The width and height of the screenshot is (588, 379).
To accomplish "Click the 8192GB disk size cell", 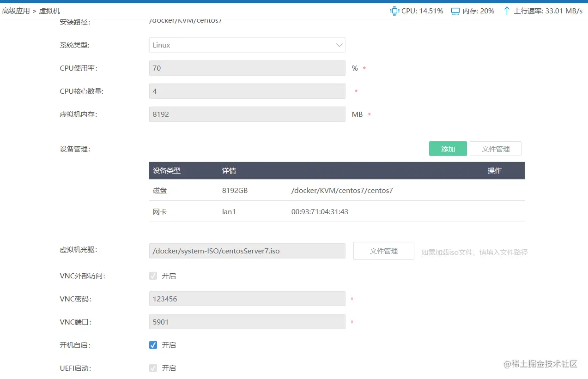I will coord(235,190).
